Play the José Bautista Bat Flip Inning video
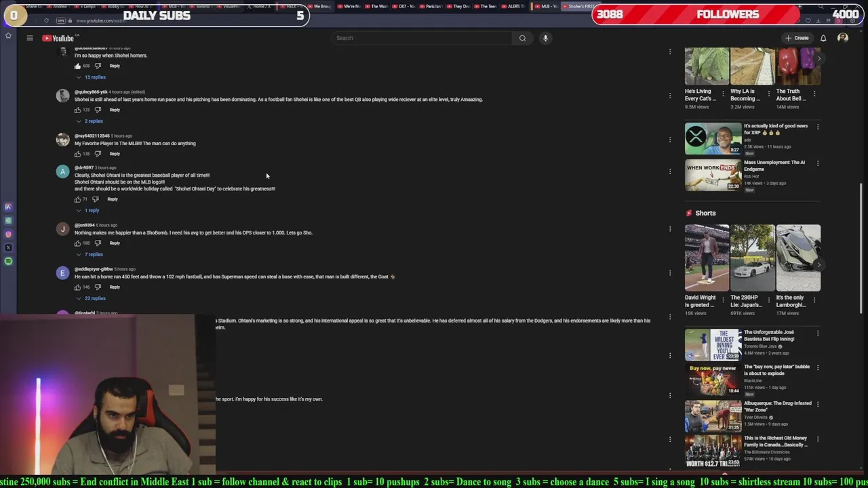 pos(713,345)
